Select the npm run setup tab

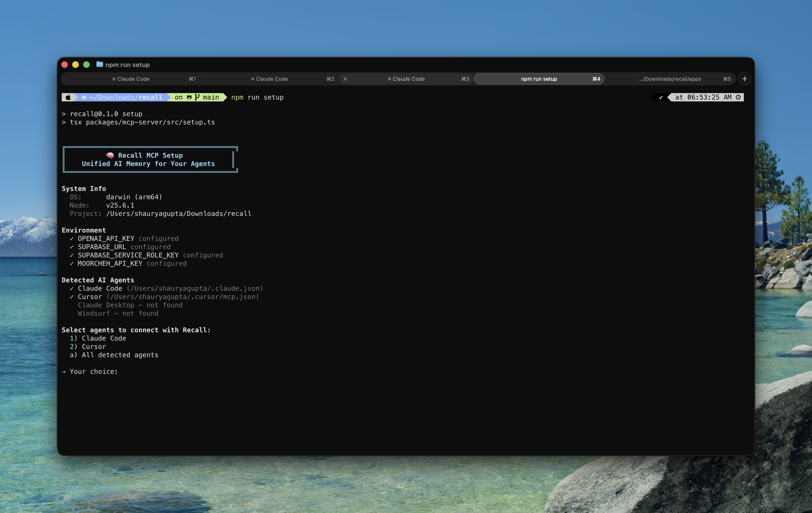(538, 79)
